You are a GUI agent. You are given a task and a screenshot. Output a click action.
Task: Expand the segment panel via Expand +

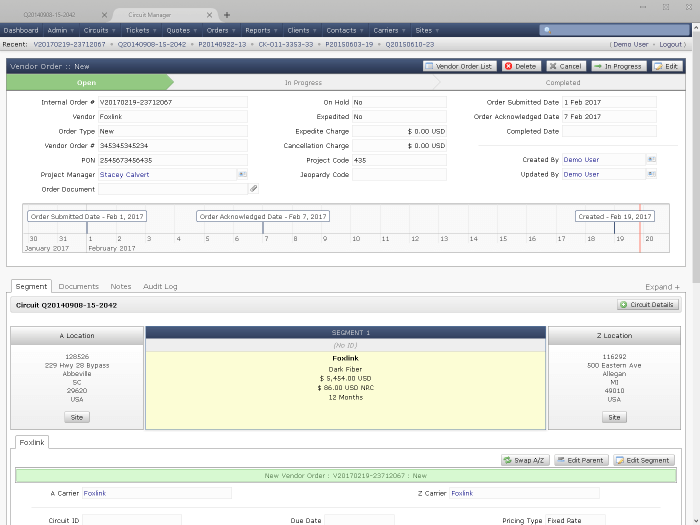662,287
